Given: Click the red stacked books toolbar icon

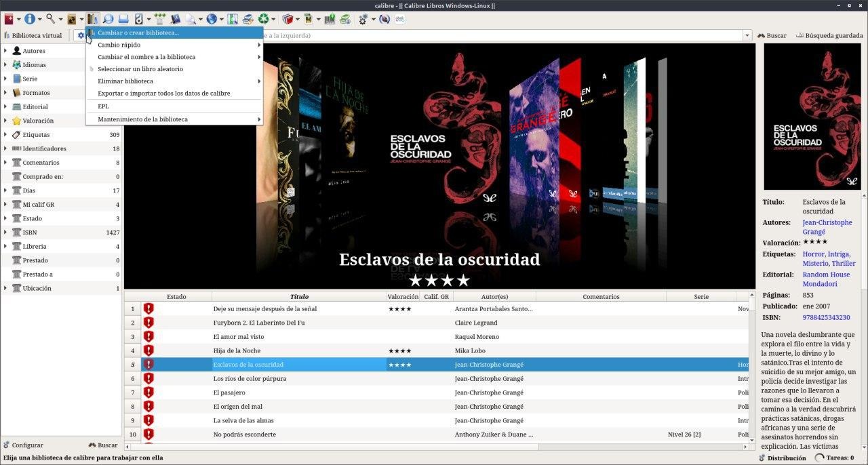Looking at the screenshot, I should pyautogui.click(x=288, y=19).
